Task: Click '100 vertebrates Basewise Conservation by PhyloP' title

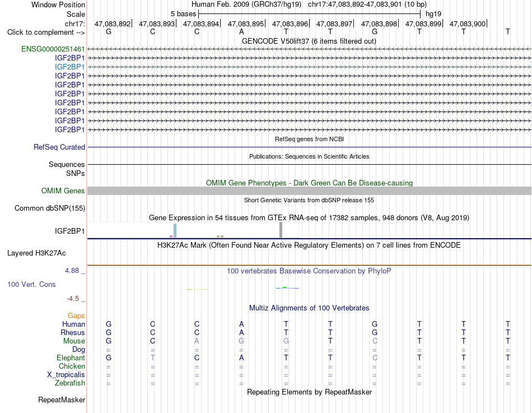Action: [309, 271]
